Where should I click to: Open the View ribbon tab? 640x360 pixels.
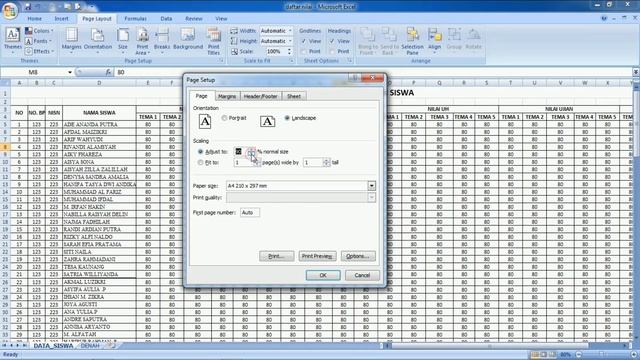(x=221, y=19)
